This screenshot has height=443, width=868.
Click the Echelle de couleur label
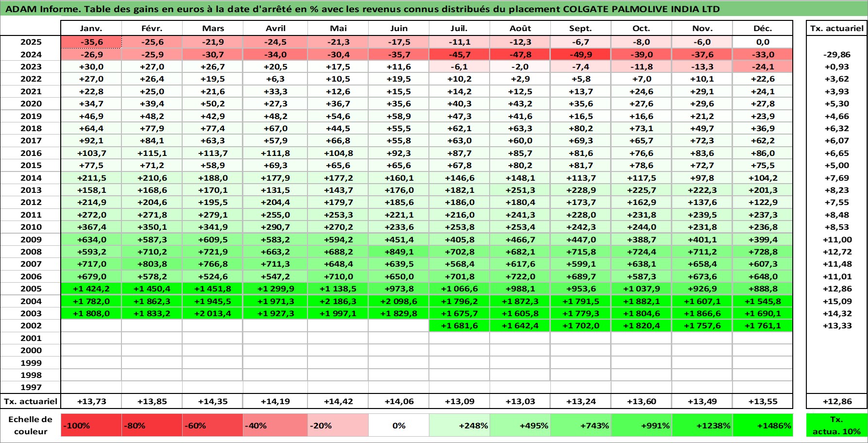point(31,426)
